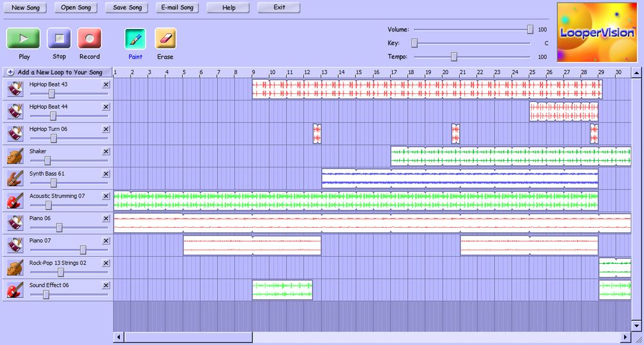Click the Sound Effect 06 volume slider

pyautogui.click(x=46, y=295)
